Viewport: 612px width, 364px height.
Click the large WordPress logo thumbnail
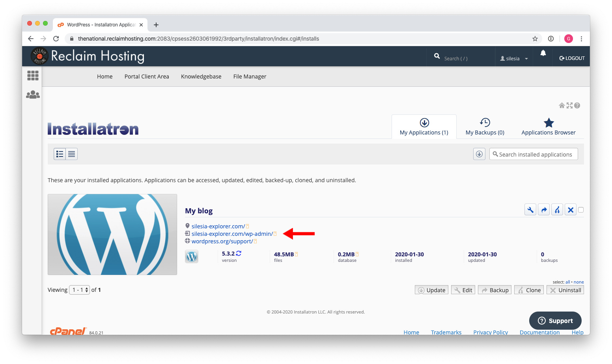point(112,234)
